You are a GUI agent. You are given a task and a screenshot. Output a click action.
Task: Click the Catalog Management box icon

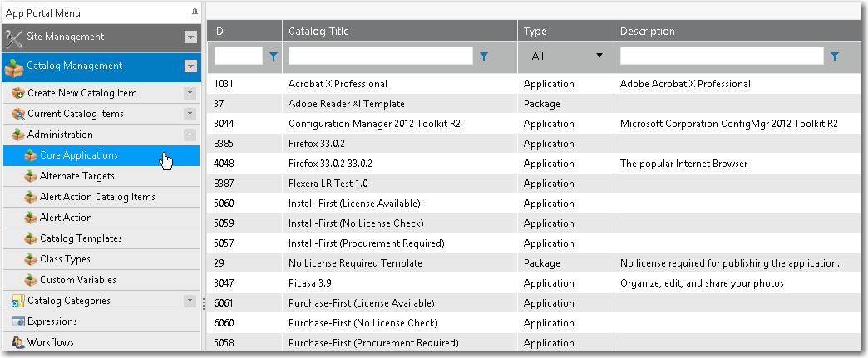(x=14, y=66)
